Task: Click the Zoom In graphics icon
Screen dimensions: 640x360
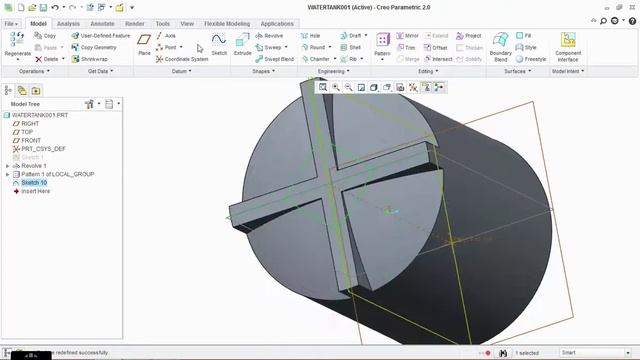Action: click(336, 87)
